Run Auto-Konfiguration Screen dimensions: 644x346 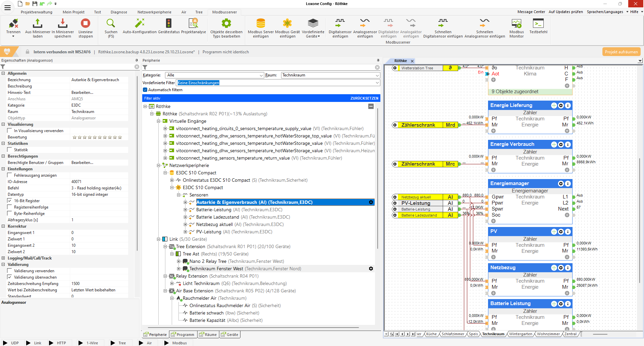[x=140, y=24]
